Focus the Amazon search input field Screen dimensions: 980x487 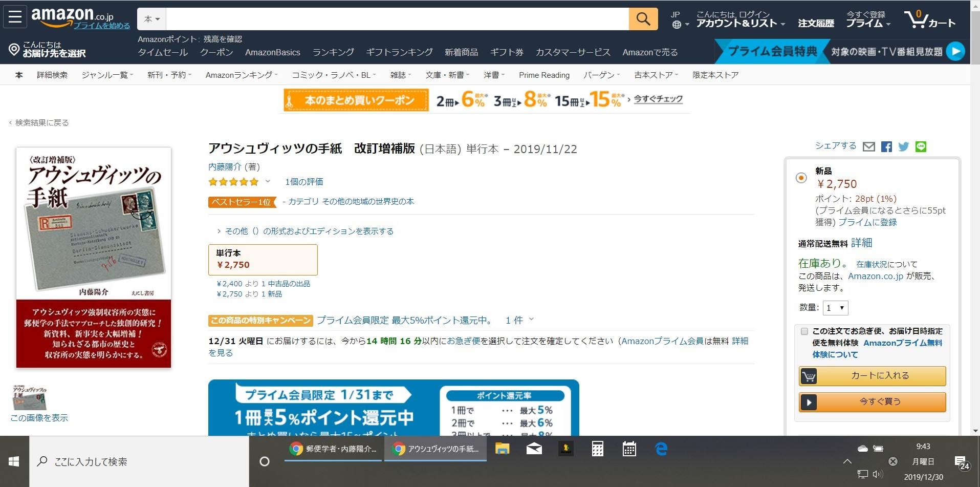pyautogui.click(x=398, y=19)
